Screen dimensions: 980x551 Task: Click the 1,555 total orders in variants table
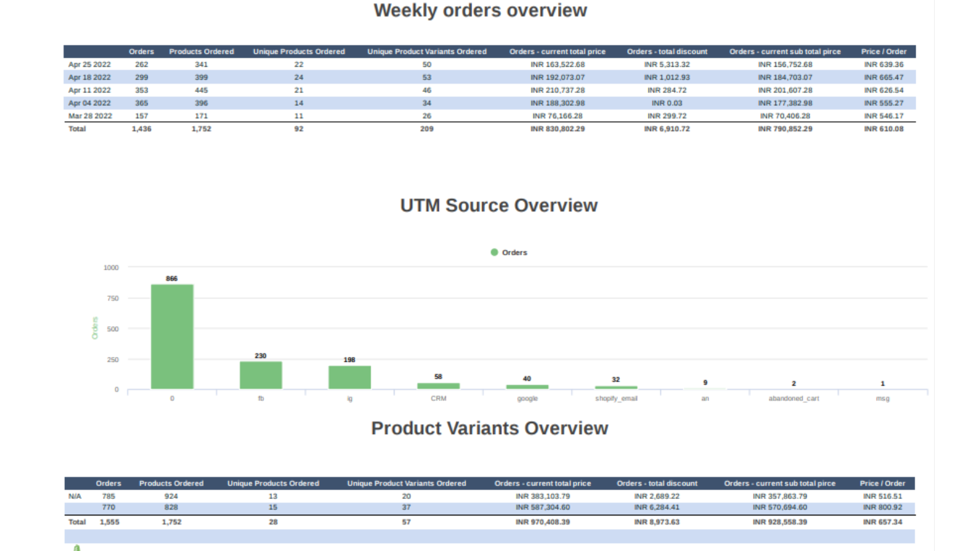(110, 522)
